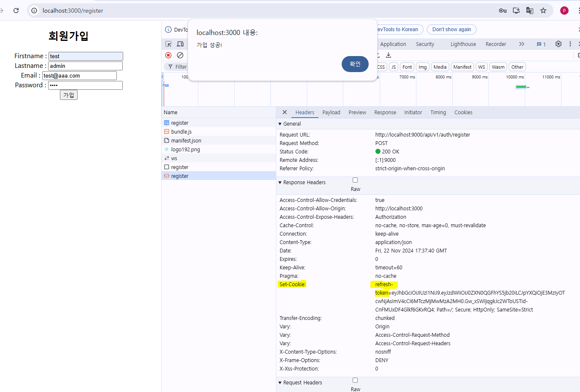The image size is (580, 392).
Task: Stop recording network log
Action: (168, 55)
